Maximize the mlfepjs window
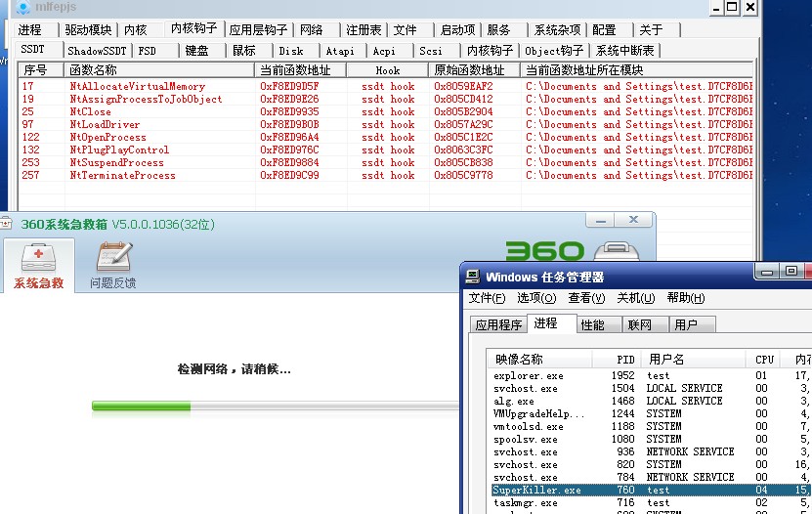Screen dimensions: 812x514 click(732, 8)
